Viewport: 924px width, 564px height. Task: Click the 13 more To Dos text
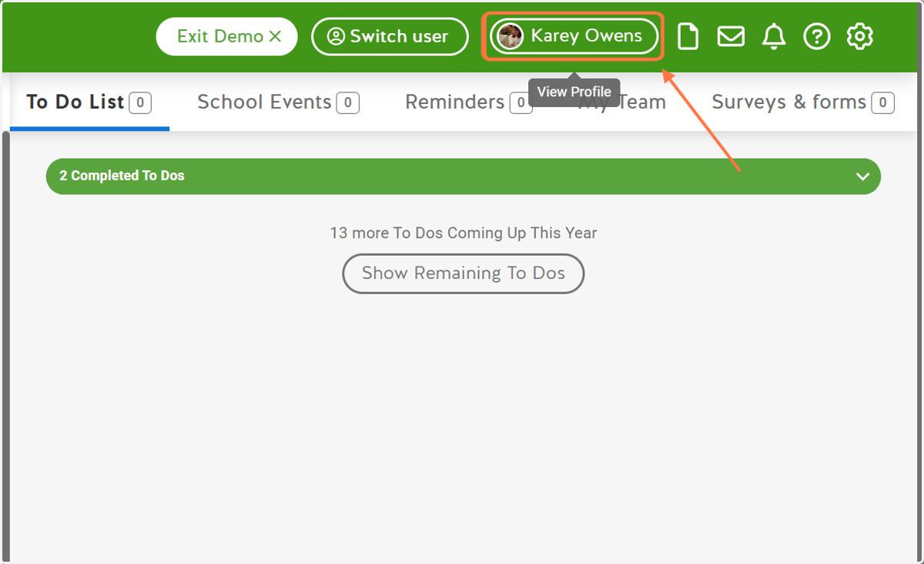[464, 233]
